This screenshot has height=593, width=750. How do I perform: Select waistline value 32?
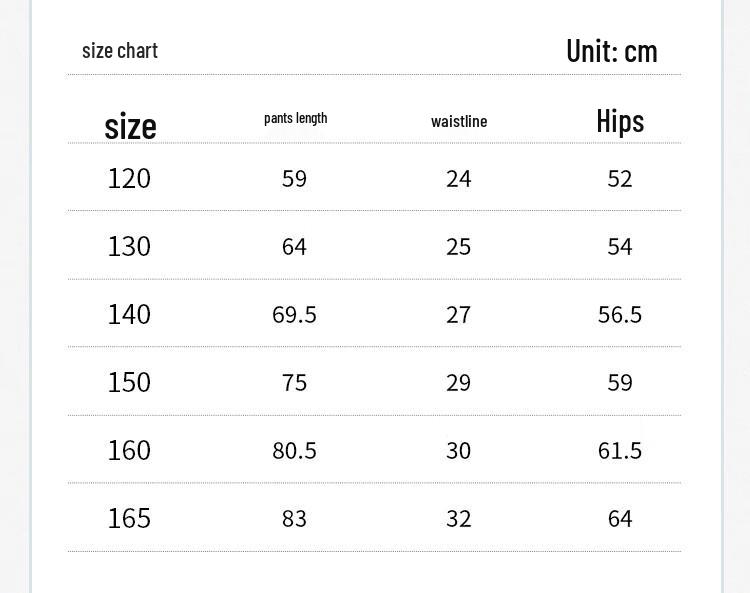pyautogui.click(x=458, y=518)
